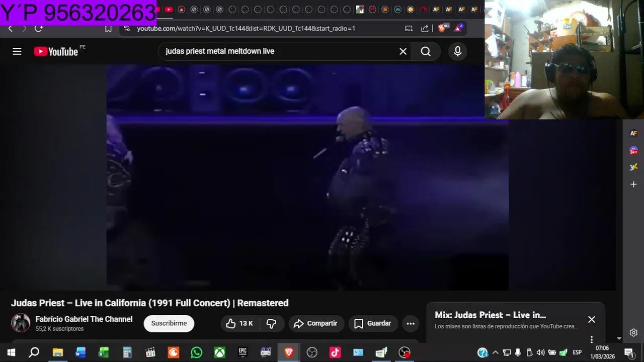Image resolution: width=644 pixels, height=362 pixels.
Task: Click the 'Mix: Judas Priest – Live in...' heading
Action: [x=491, y=315]
